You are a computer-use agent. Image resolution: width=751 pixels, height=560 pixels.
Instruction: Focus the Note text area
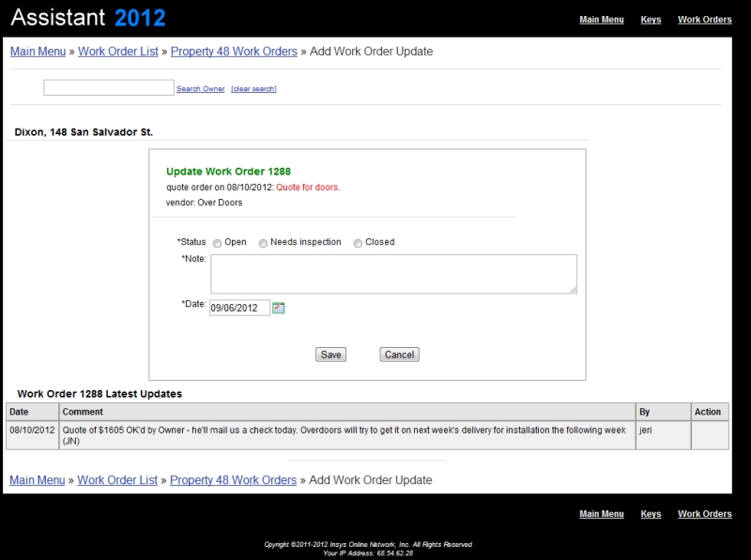tap(393, 274)
